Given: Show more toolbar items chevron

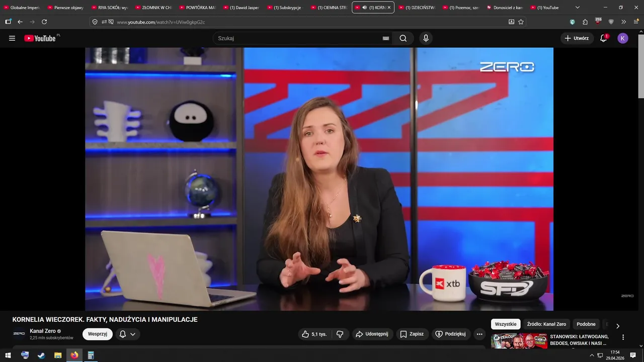Looking at the screenshot, I should coord(624,22).
